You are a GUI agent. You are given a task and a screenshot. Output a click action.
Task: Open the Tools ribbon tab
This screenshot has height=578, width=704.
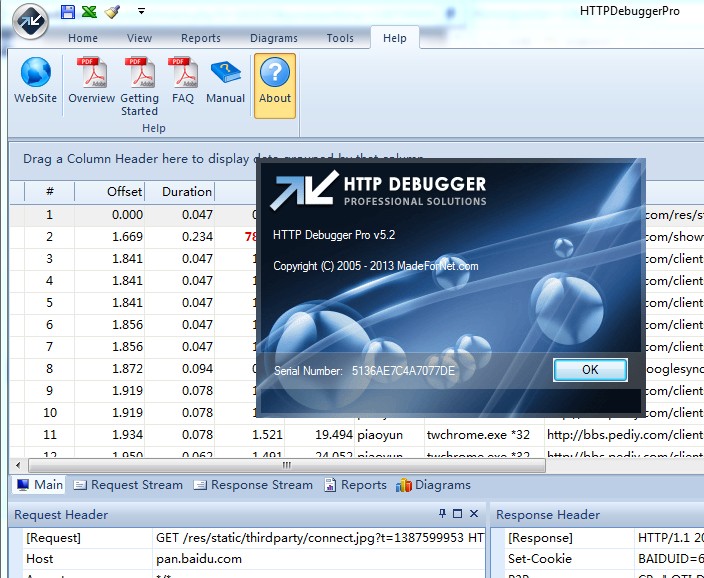(340, 38)
